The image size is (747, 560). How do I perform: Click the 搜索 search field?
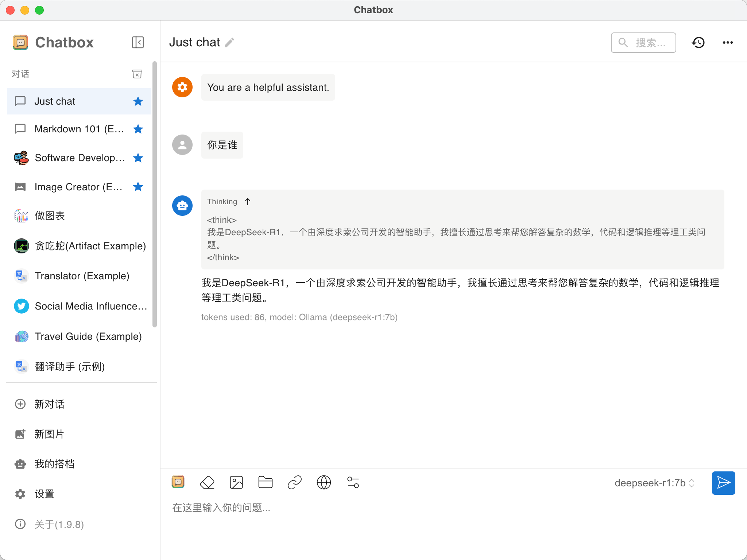pyautogui.click(x=643, y=43)
